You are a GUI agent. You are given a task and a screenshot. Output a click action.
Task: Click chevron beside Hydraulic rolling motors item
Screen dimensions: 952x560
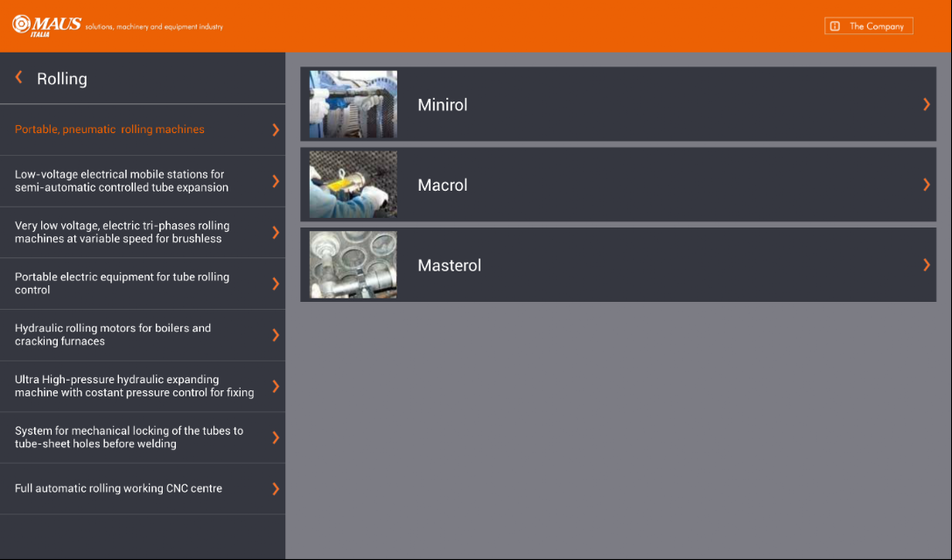[276, 334]
